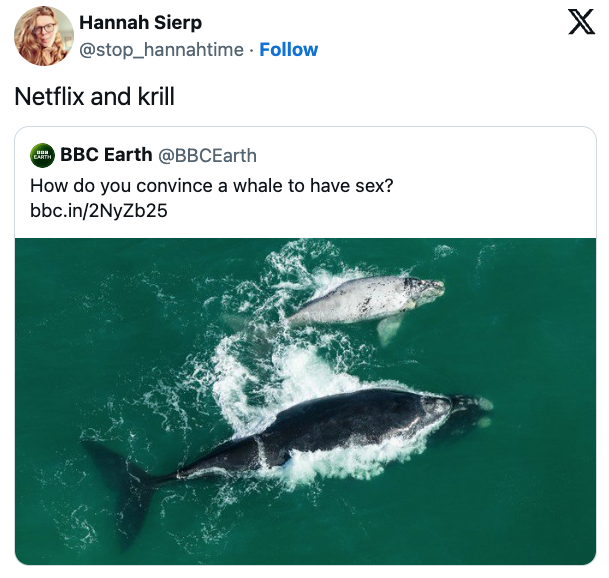Follow the @stop_hannahtime account

288,49
